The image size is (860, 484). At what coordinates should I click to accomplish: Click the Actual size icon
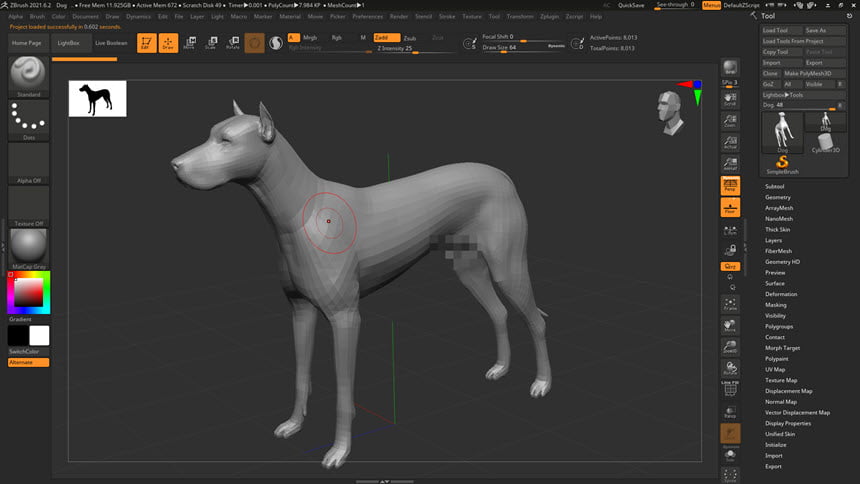[x=730, y=142]
